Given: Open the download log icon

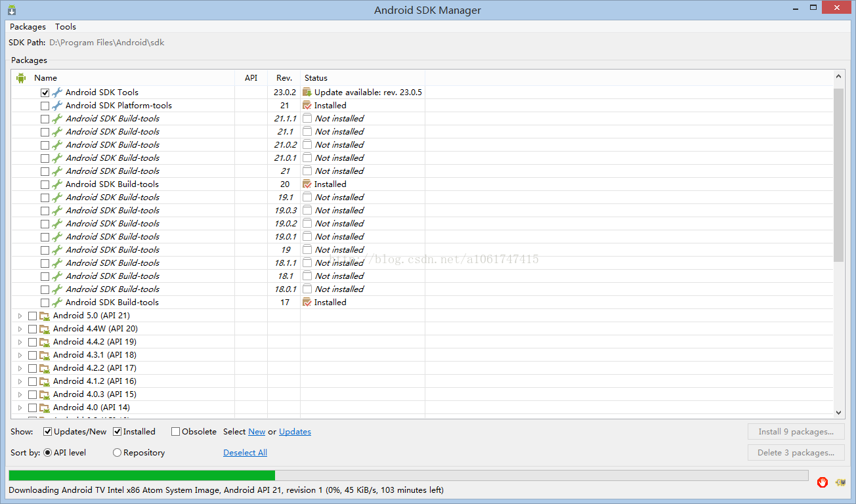Looking at the screenshot, I should [x=840, y=482].
